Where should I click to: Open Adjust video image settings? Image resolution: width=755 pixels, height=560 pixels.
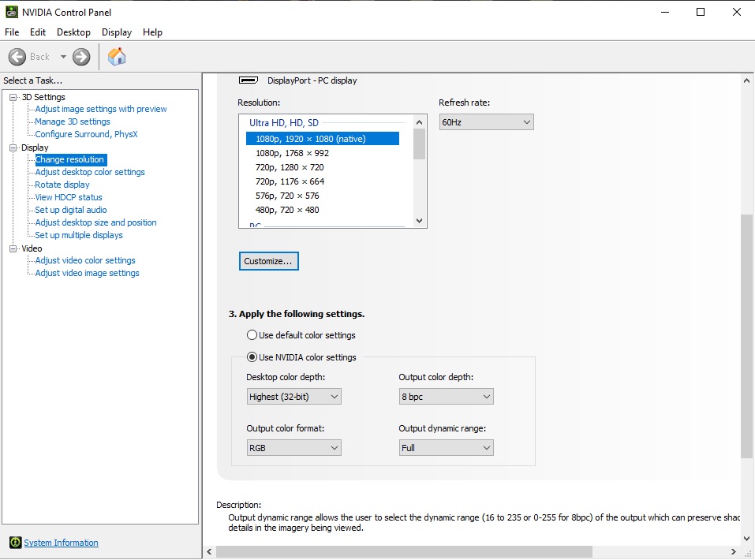pyautogui.click(x=87, y=273)
